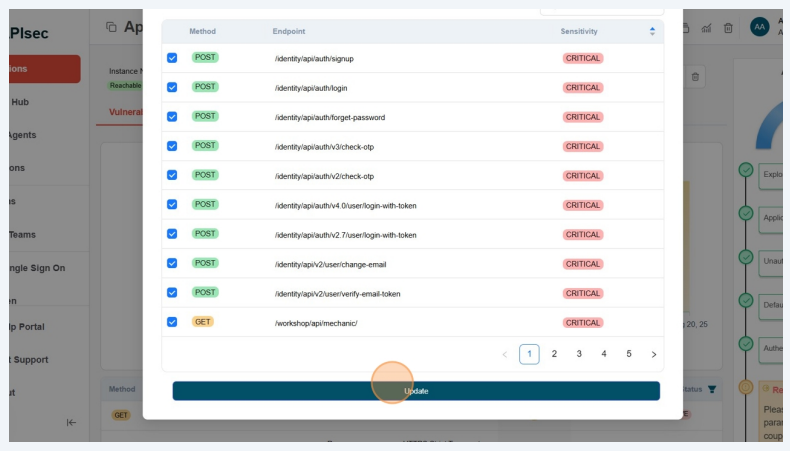Toggle the select-all checkbox in table header
The width and height of the screenshot is (790, 451).
coord(172,32)
